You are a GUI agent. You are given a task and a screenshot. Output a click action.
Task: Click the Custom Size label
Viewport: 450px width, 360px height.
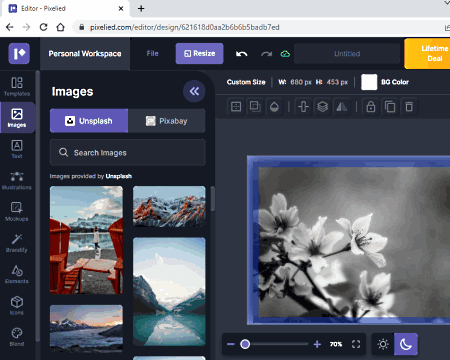(x=246, y=82)
